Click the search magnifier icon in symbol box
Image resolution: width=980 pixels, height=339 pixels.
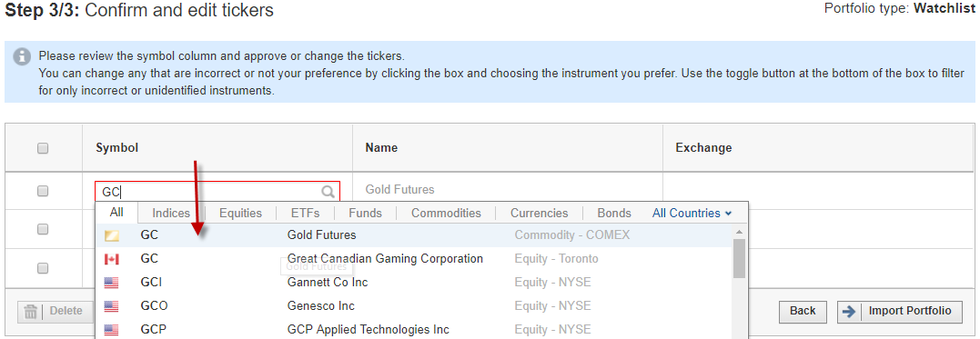328,192
